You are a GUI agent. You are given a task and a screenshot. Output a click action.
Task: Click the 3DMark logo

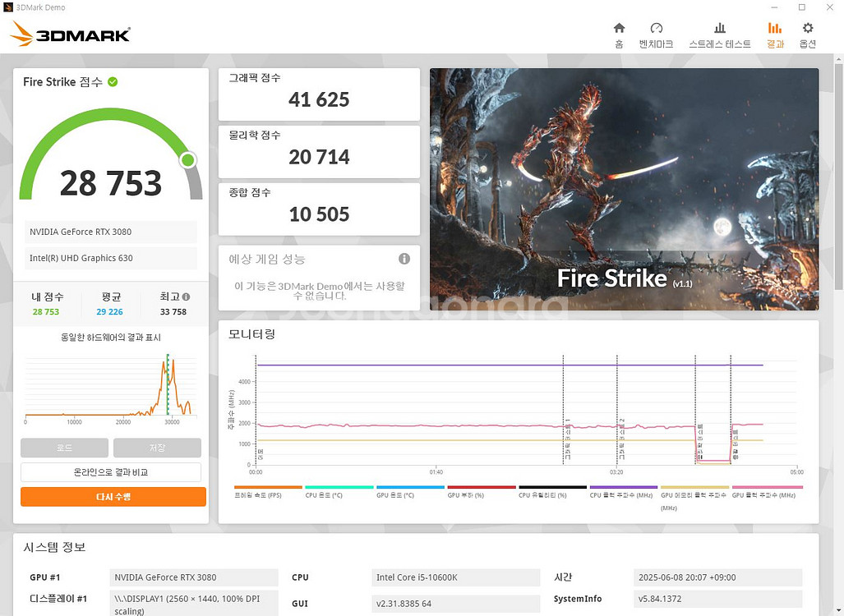[70, 34]
